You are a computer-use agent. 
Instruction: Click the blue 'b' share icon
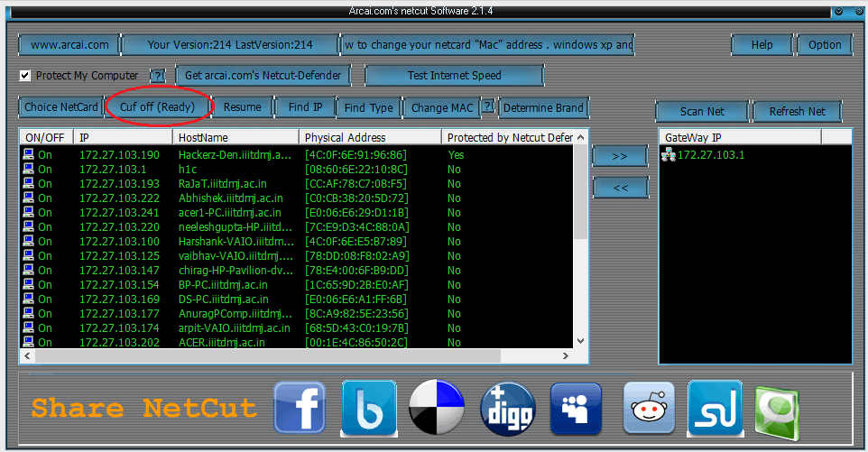[x=369, y=408]
